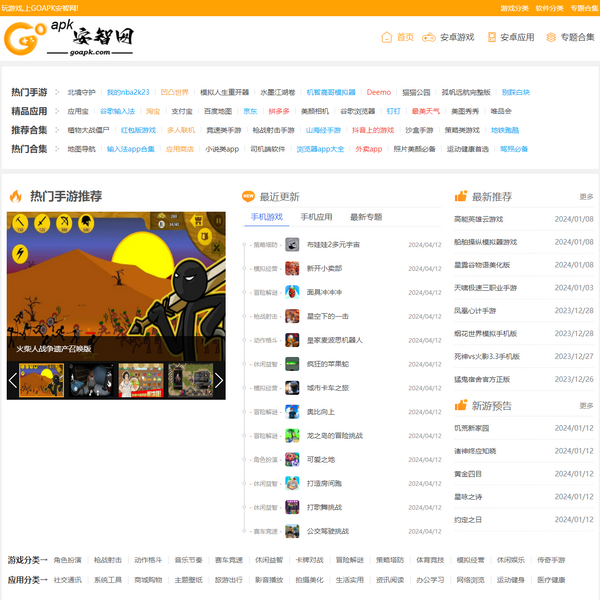Click the 首页 house icon

[x=386, y=37]
